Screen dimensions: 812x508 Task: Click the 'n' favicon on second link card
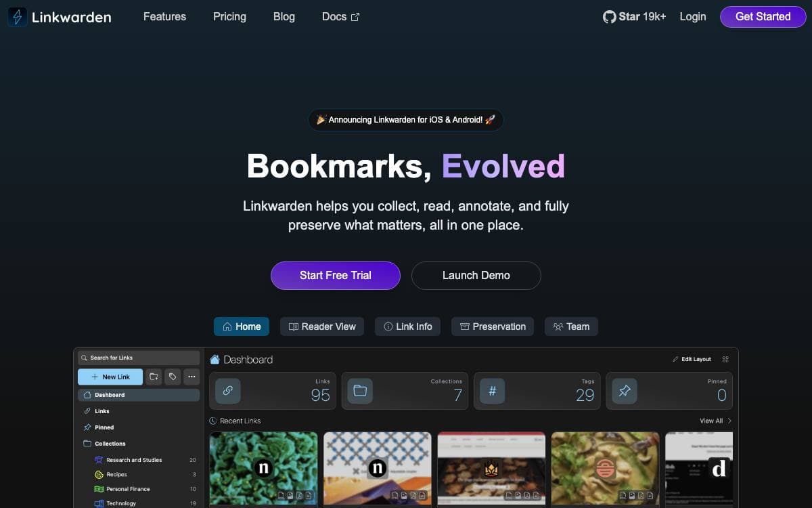tap(377, 468)
